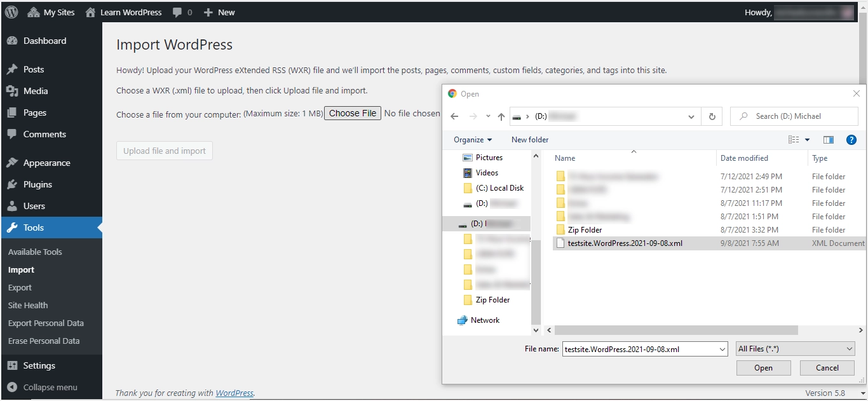Go up one folder level arrow
This screenshot has height=401, width=868.
coord(501,116)
